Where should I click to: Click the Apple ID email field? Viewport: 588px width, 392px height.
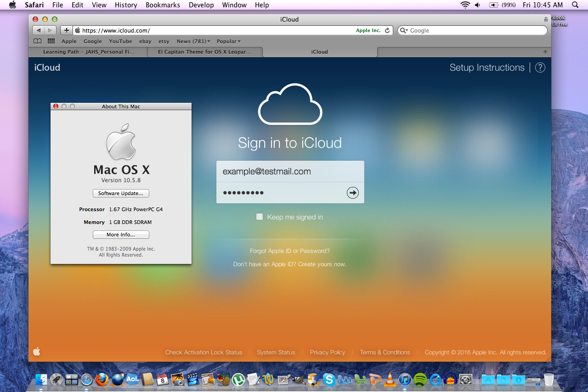(290, 171)
